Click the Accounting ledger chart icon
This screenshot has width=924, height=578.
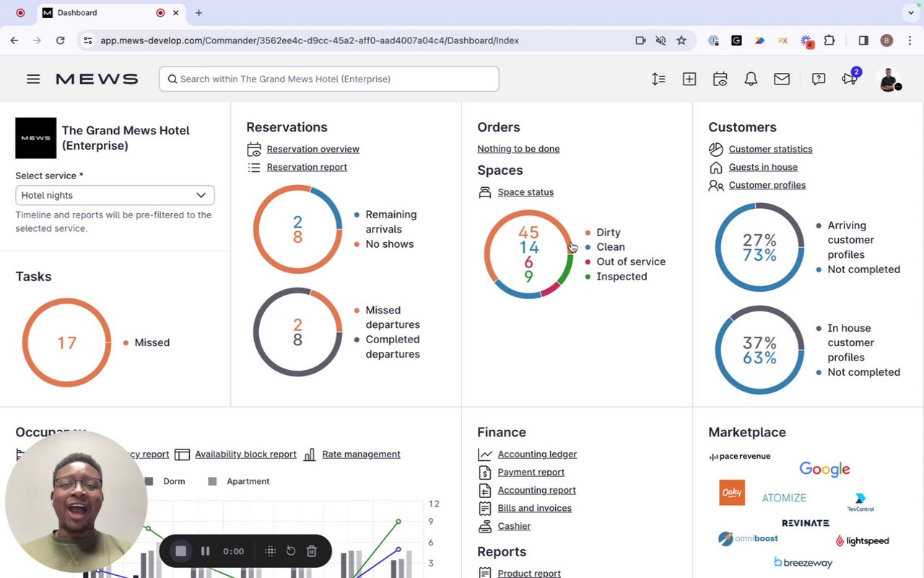click(485, 454)
